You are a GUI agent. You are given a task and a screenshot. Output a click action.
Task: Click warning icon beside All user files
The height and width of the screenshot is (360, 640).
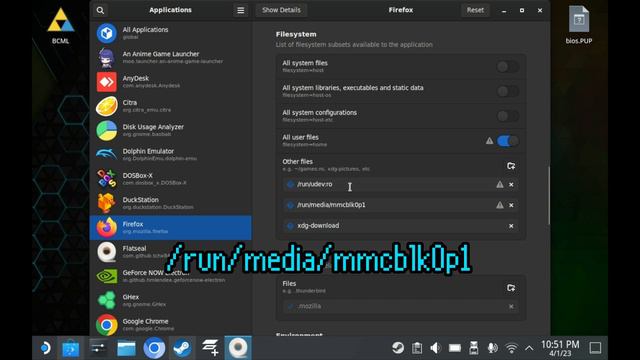[489, 141]
